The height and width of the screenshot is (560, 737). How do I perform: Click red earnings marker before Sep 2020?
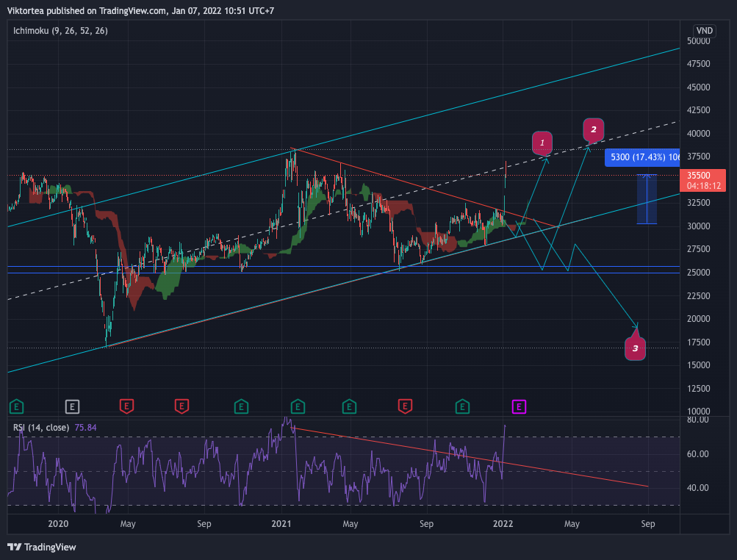click(182, 406)
